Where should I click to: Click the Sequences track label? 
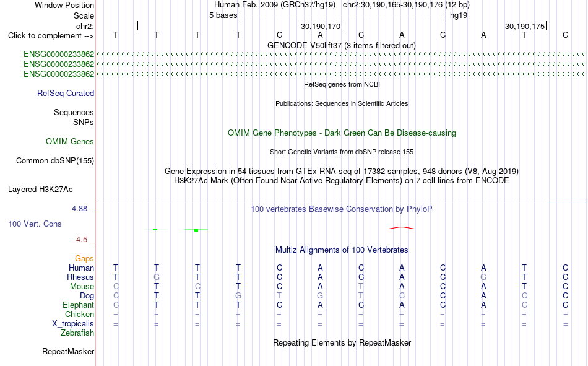click(x=74, y=112)
